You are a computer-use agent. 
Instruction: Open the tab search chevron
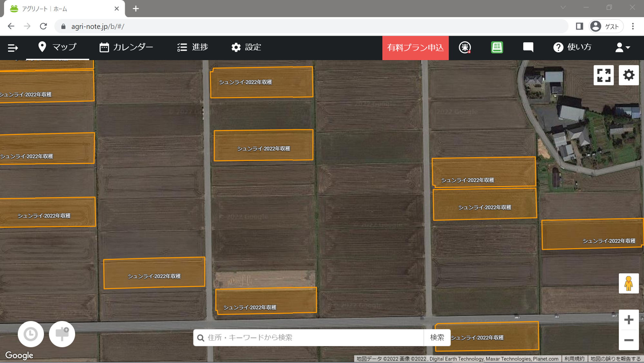coord(563,7)
